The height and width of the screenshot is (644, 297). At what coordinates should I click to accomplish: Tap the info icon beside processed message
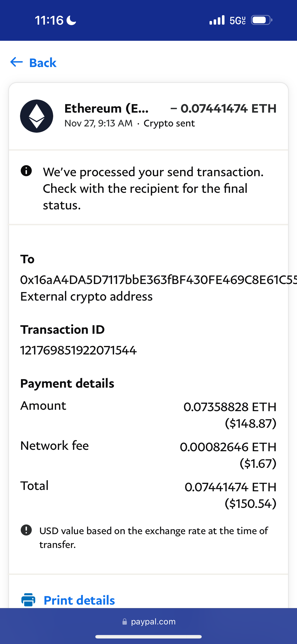click(26, 171)
